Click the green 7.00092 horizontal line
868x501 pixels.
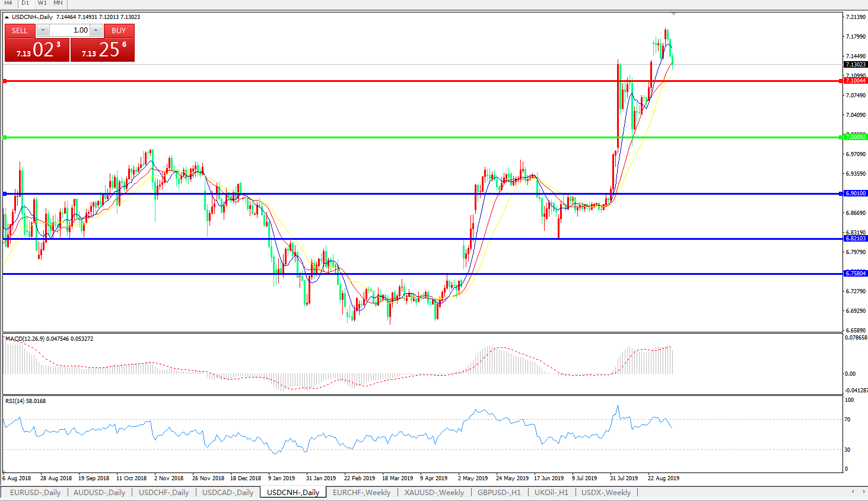point(356,138)
